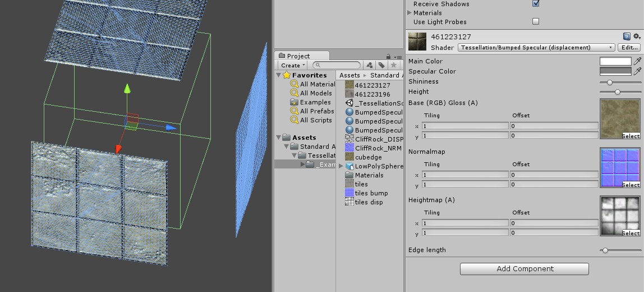Click the search by type filter icon
This screenshot has width=644, height=292.
tap(370, 65)
